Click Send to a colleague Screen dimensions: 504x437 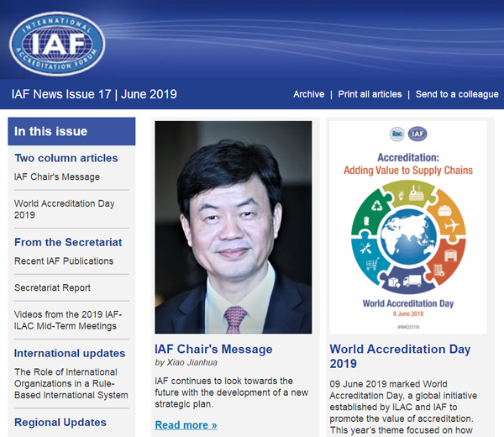(457, 94)
